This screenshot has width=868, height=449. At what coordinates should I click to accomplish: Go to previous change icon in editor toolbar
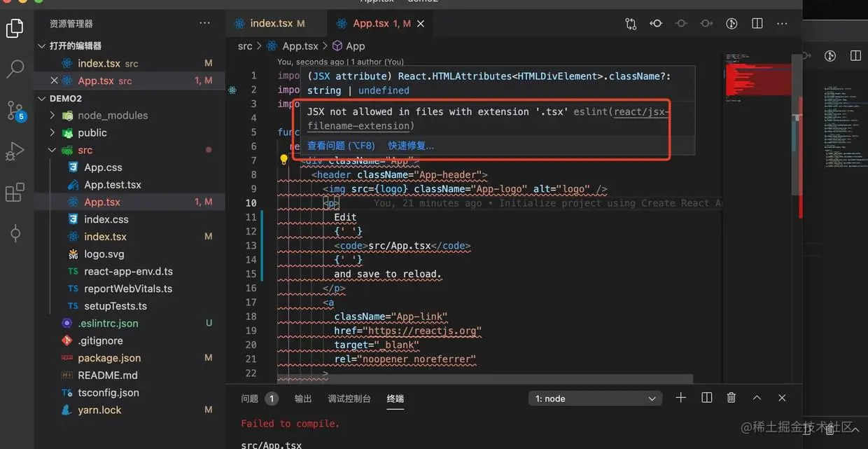point(681,24)
